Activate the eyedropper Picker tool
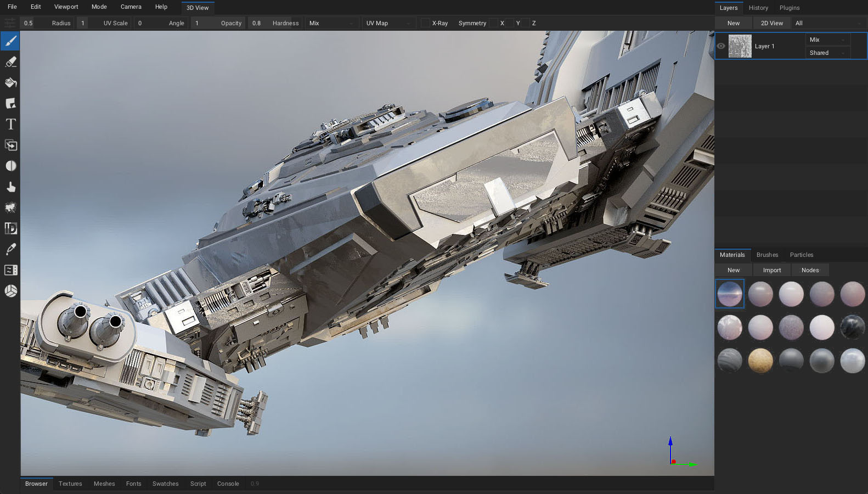Screen dimensions: 868x494 [10, 249]
